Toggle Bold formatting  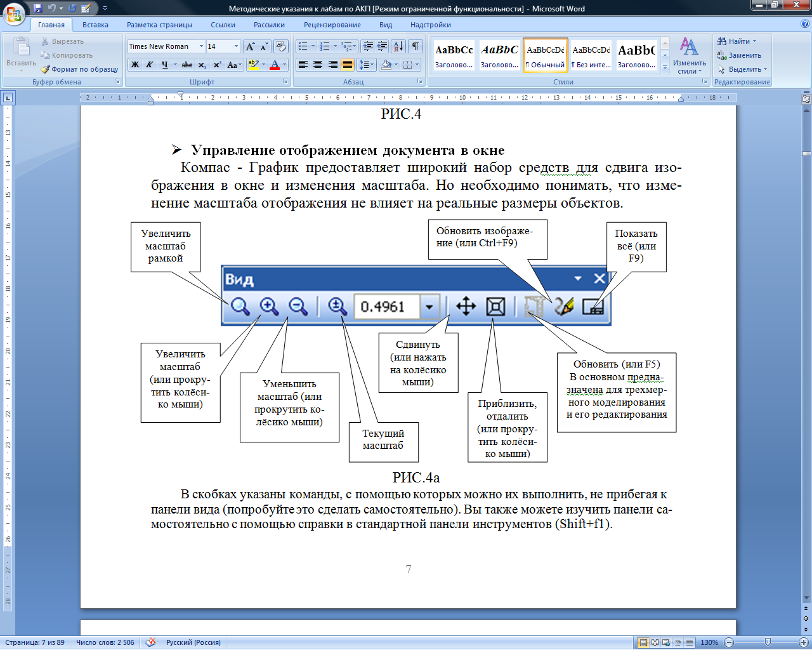(x=135, y=65)
